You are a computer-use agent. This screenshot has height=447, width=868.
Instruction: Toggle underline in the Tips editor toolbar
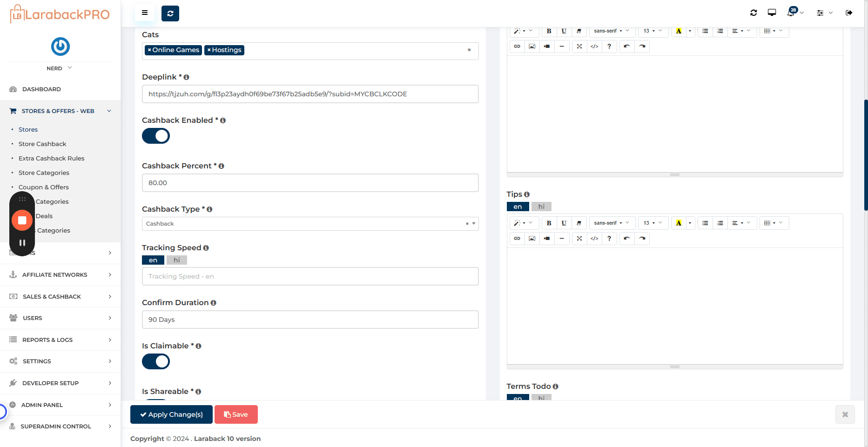(x=564, y=223)
